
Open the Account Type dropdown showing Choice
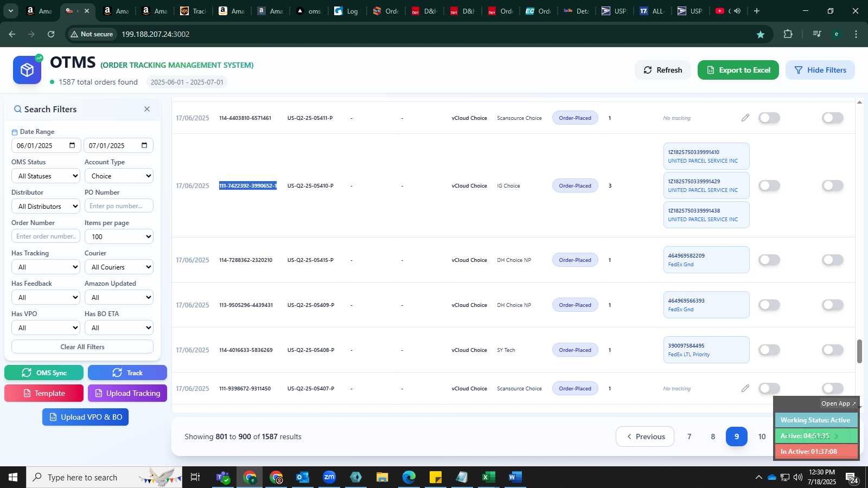coord(119,176)
